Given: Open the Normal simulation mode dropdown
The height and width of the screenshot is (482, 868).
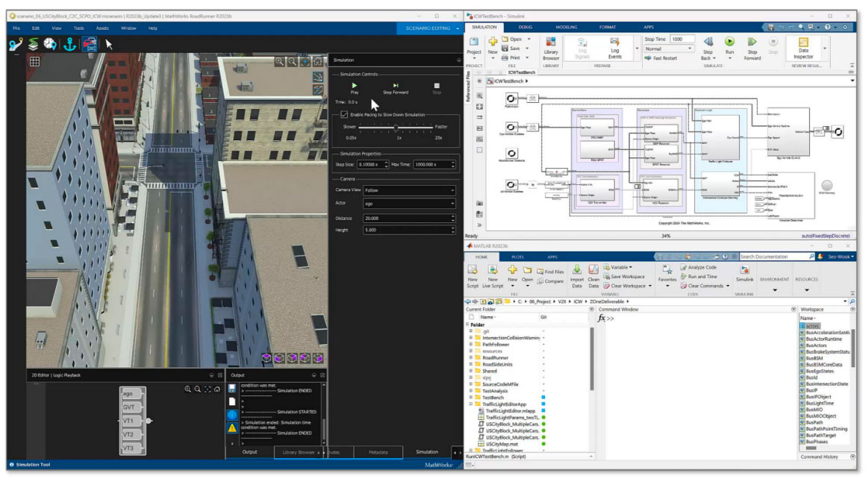Looking at the screenshot, I should (669, 48).
